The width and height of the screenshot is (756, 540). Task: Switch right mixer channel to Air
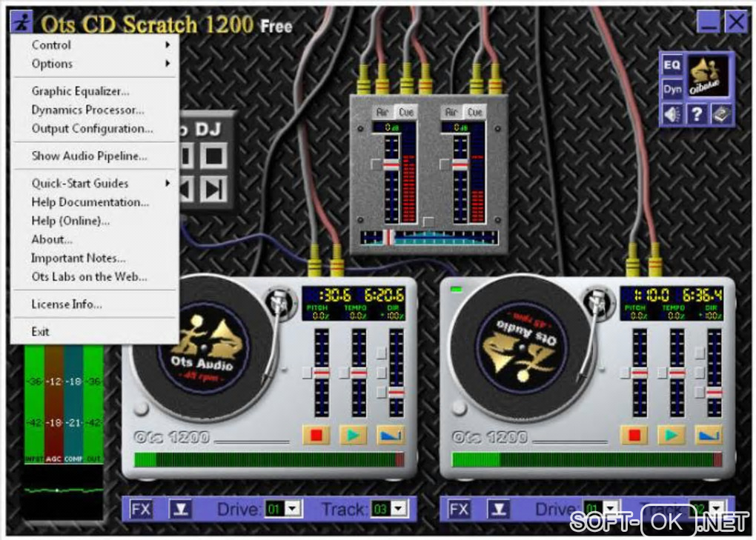point(451,112)
